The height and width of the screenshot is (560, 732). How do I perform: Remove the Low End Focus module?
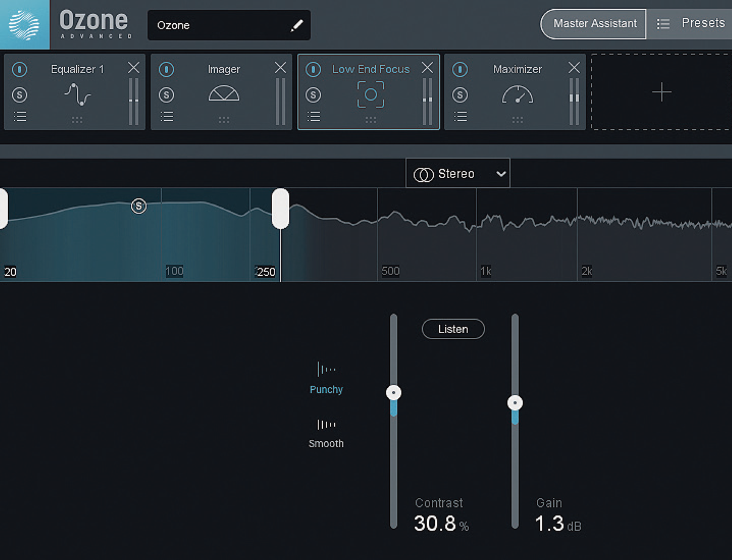(x=428, y=68)
